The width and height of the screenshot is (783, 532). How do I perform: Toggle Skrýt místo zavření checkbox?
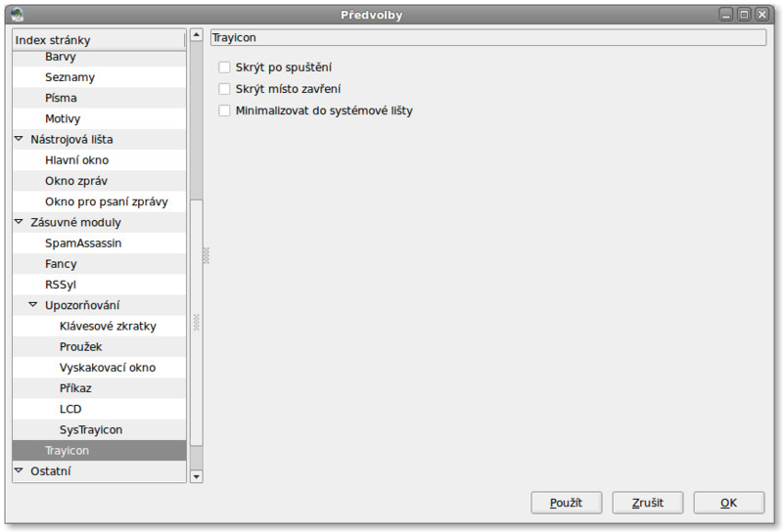[x=225, y=89]
